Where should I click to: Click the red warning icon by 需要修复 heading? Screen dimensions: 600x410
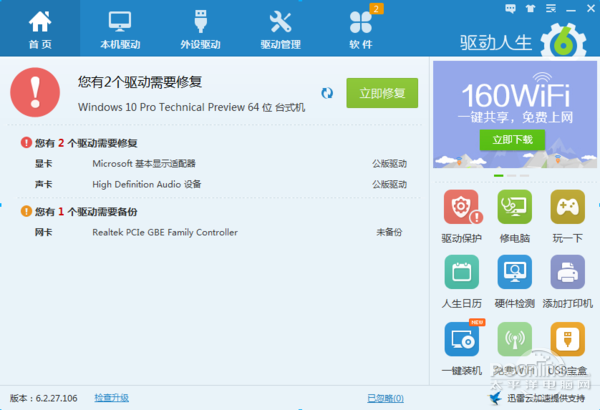(x=26, y=143)
